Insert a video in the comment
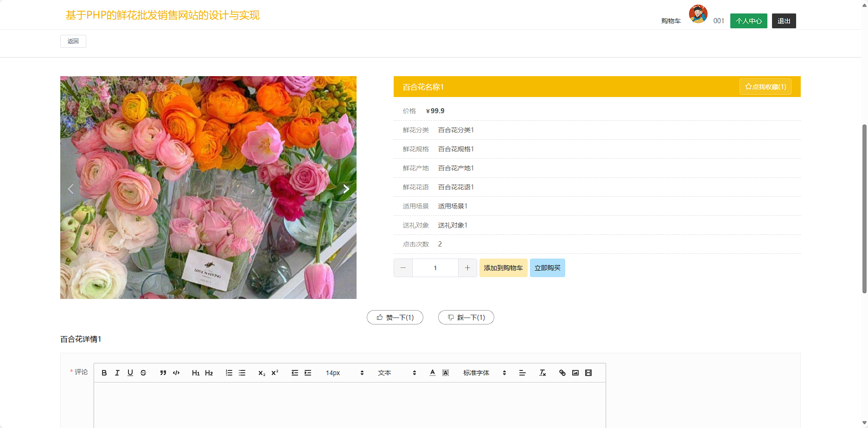Image resolution: width=868 pixels, height=428 pixels. pos(588,373)
